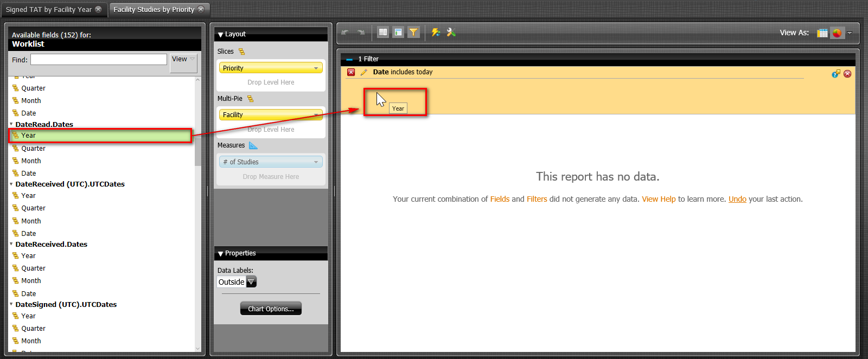The width and height of the screenshot is (868, 359).
Task: Open the wrench tools icon
Action: coord(451,33)
